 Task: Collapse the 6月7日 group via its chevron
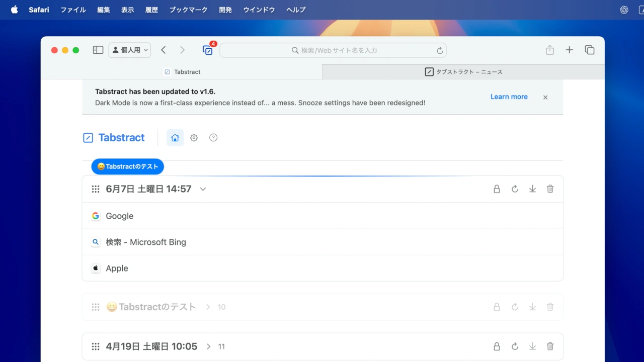[x=203, y=189]
